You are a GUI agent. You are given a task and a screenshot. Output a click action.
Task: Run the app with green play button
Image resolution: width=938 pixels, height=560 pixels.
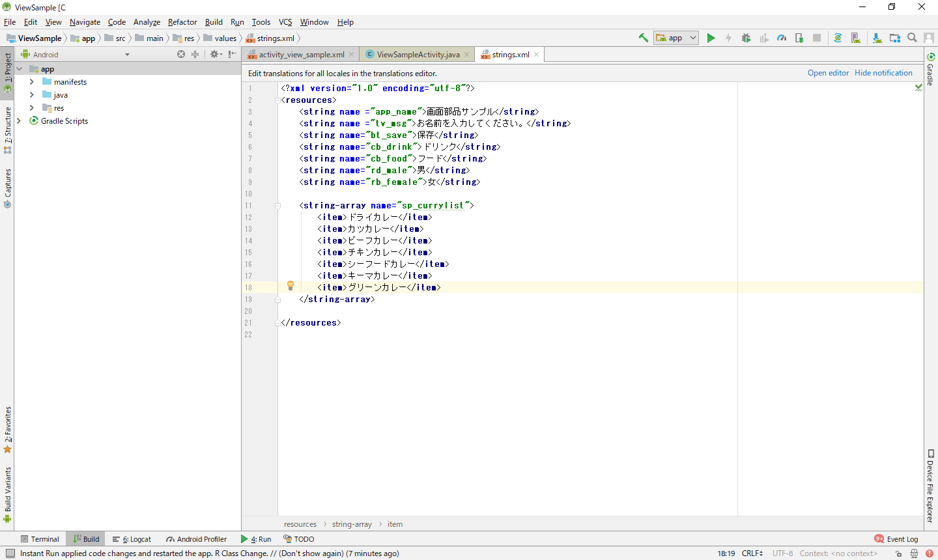click(711, 38)
